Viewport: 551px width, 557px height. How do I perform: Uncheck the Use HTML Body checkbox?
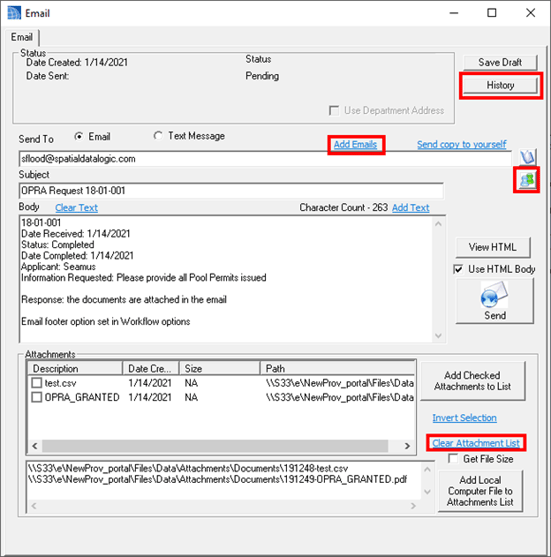click(458, 269)
